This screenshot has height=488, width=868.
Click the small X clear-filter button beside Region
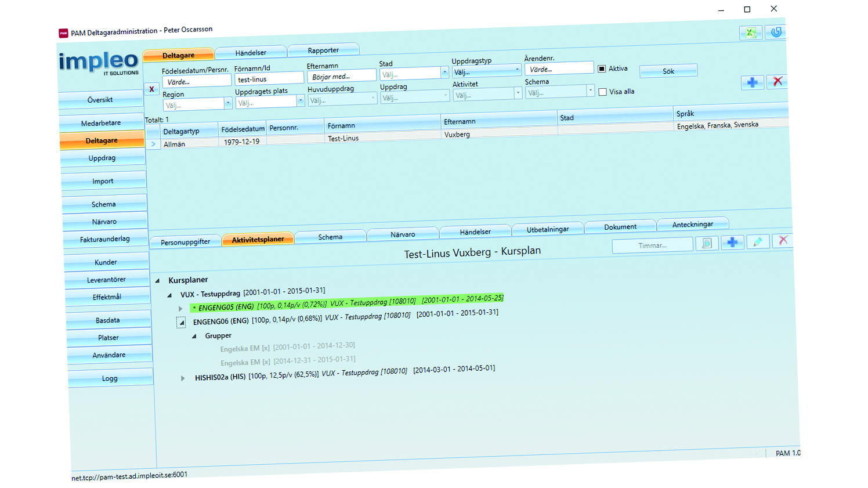151,89
